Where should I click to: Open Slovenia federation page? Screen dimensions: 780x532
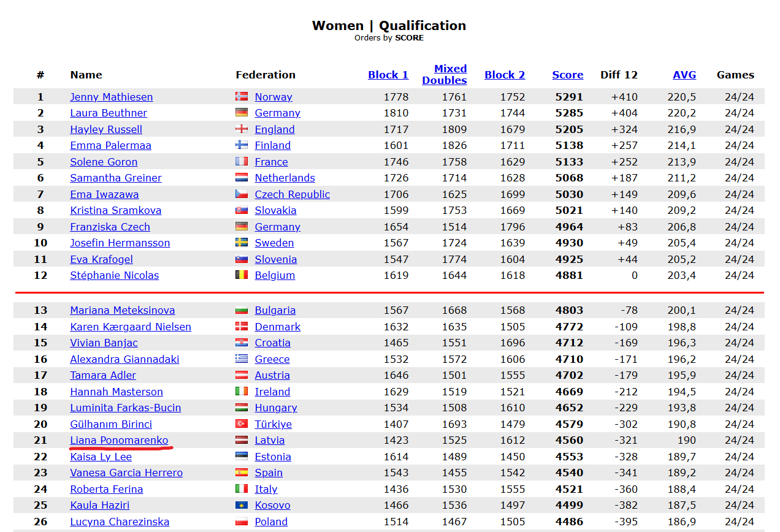tap(275, 259)
